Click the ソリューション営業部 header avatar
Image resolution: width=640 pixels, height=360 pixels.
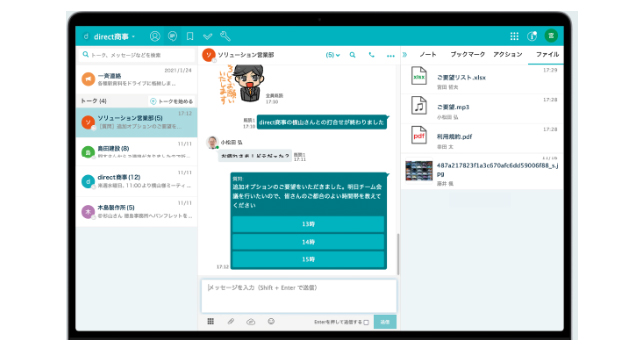(x=209, y=55)
